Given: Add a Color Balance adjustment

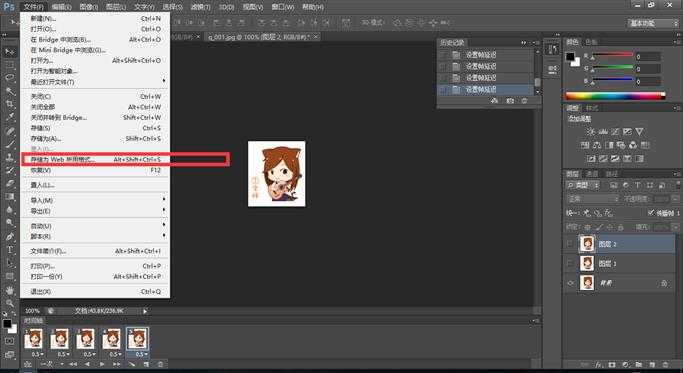Looking at the screenshot, I should (597, 145).
